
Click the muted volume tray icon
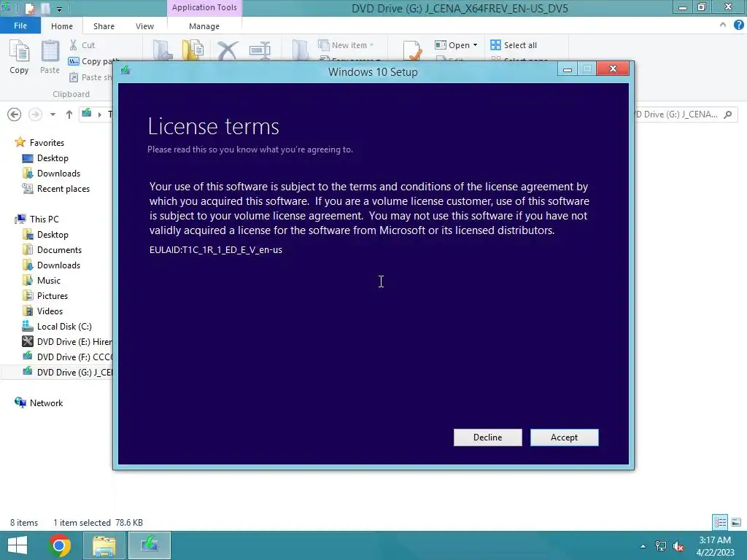coord(678,546)
